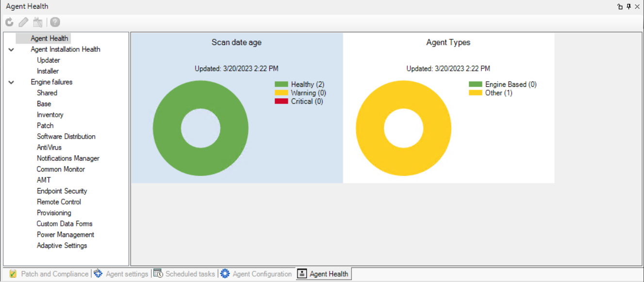Click the yellow Agent Types donut chart

pyautogui.click(x=368, y=128)
